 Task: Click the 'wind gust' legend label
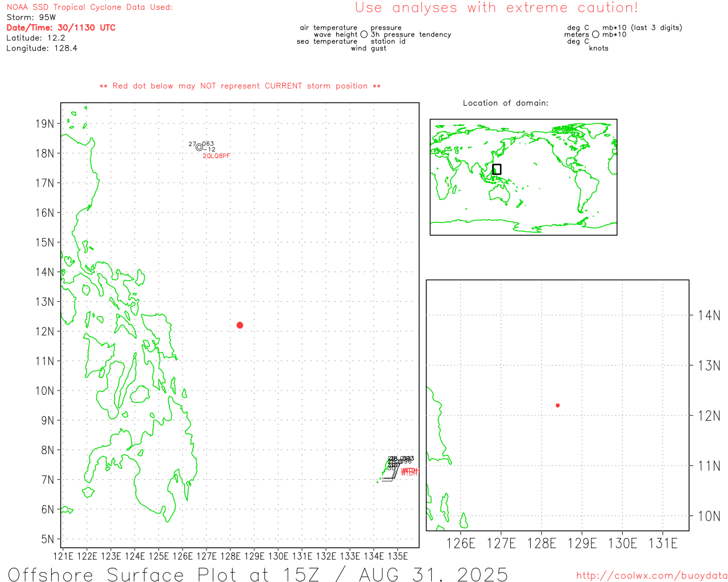[x=369, y=48]
